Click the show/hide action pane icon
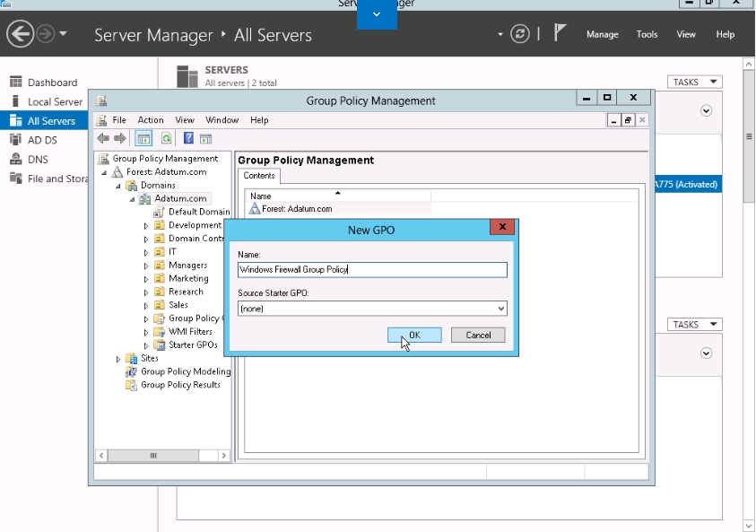The width and height of the screenshot is (756, 532). (206, 139)
